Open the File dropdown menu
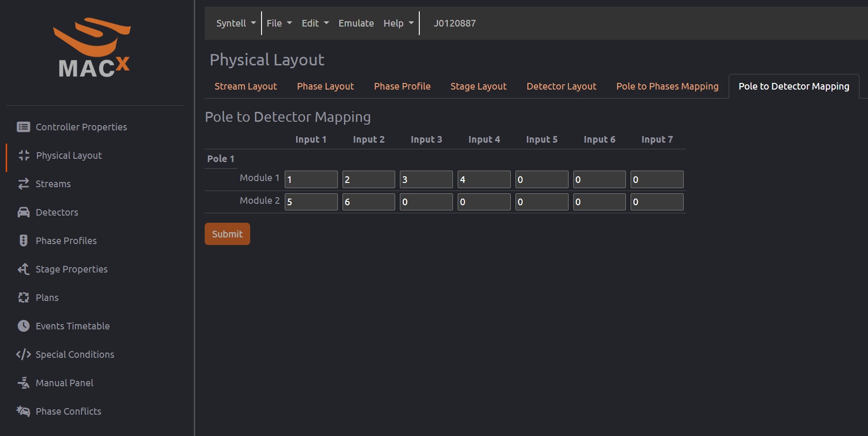The width and height of the screenshot is (868, 436). (x=279, y=23)
